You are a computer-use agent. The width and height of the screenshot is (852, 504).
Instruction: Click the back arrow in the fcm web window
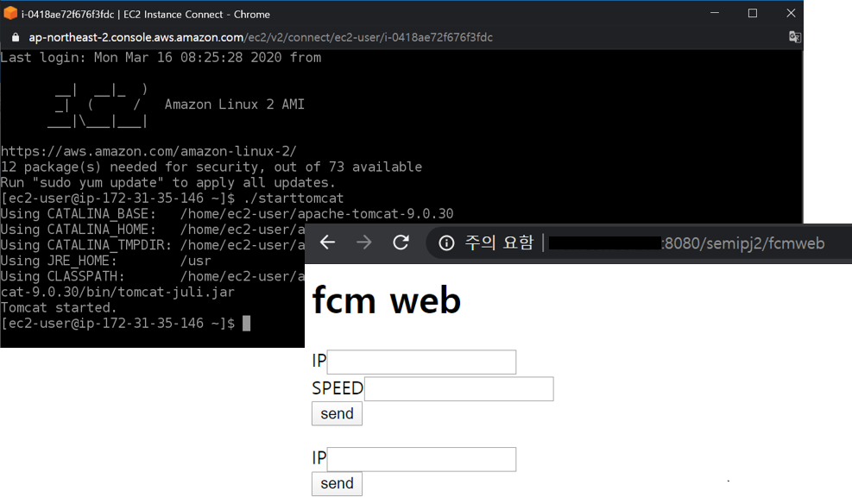[327, 243]
